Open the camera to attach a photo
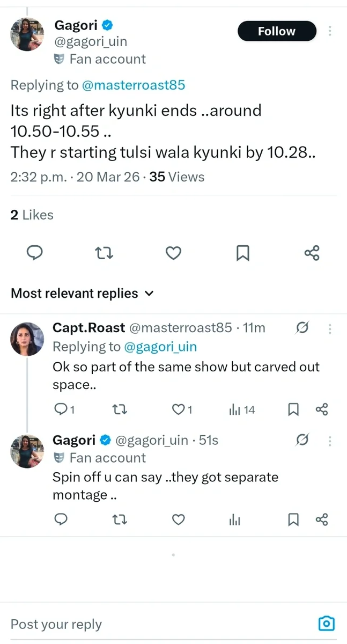 pos(327,624)
